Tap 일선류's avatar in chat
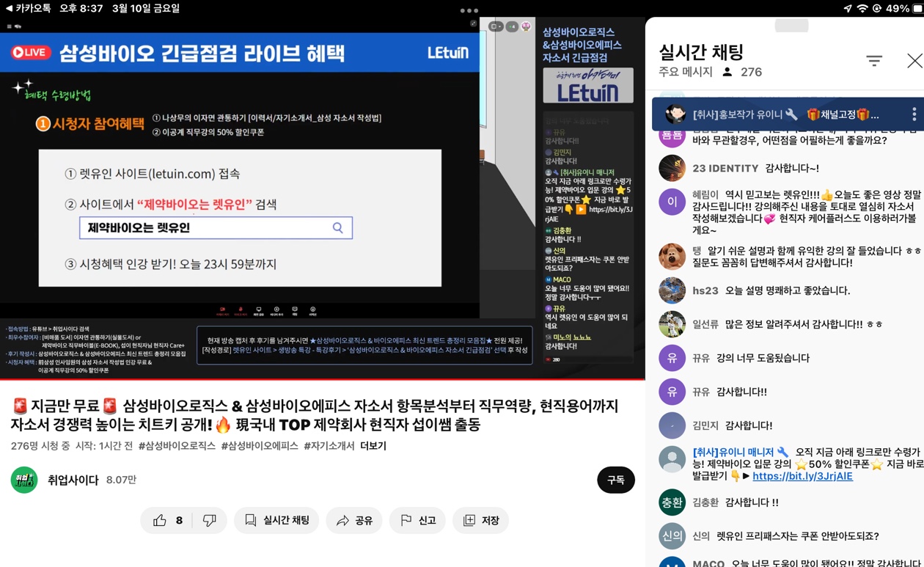 pyautogui.click(x=672, y=324)
